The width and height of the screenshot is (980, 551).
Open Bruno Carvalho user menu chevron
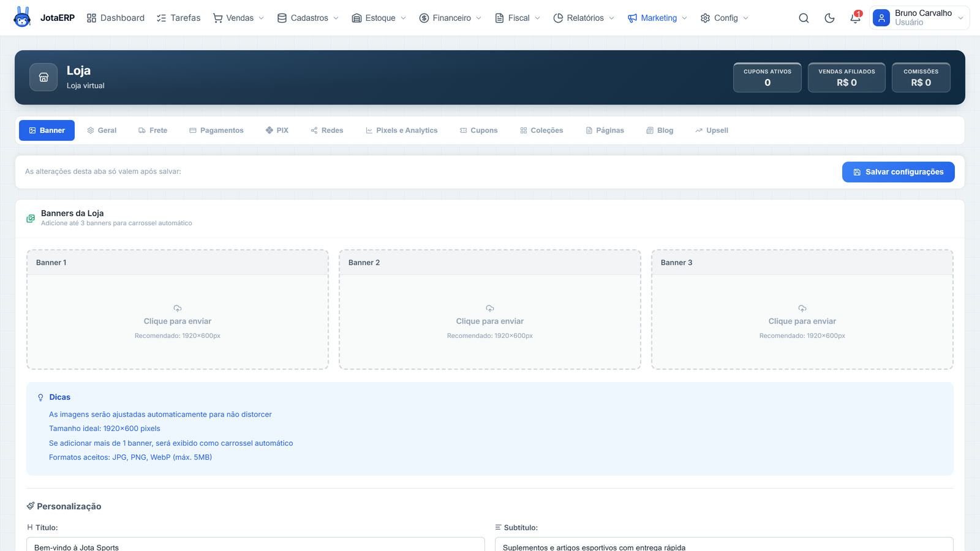(960, 18)
